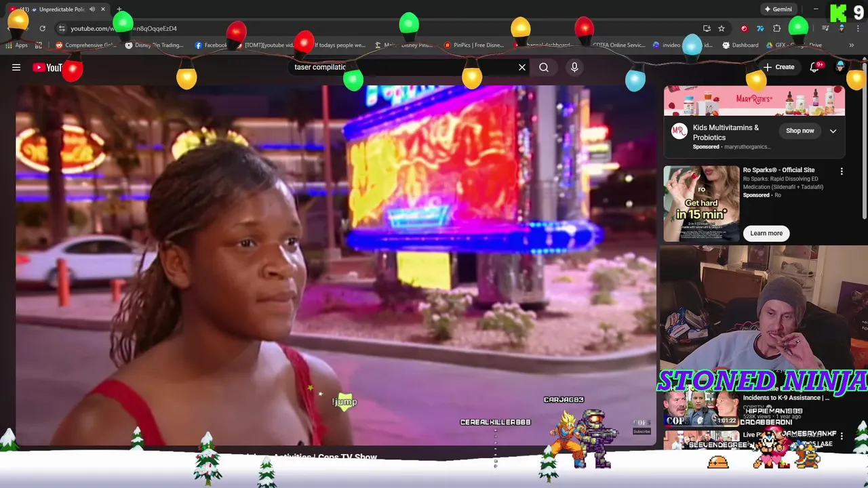Open the Comprehensive bookmark
The image size is (868, 488).
[x=86, y=45]
